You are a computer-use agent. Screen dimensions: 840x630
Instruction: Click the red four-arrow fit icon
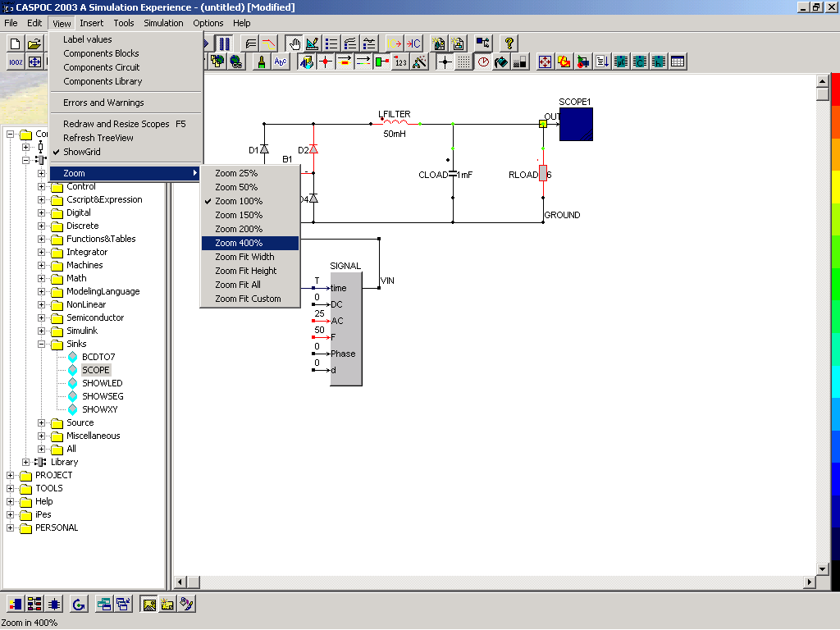coord(545,62)
